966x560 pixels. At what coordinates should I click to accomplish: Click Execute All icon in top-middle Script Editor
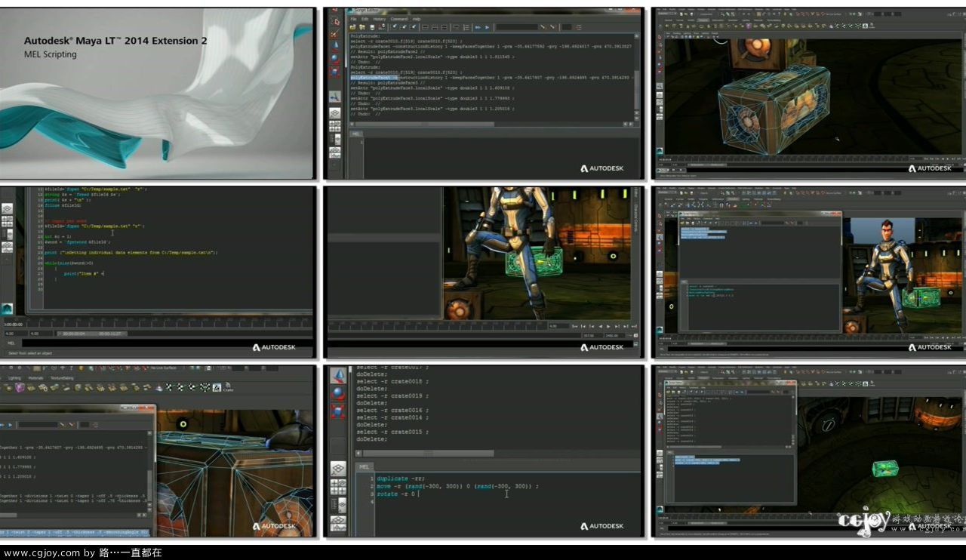[x=478, y=27]
